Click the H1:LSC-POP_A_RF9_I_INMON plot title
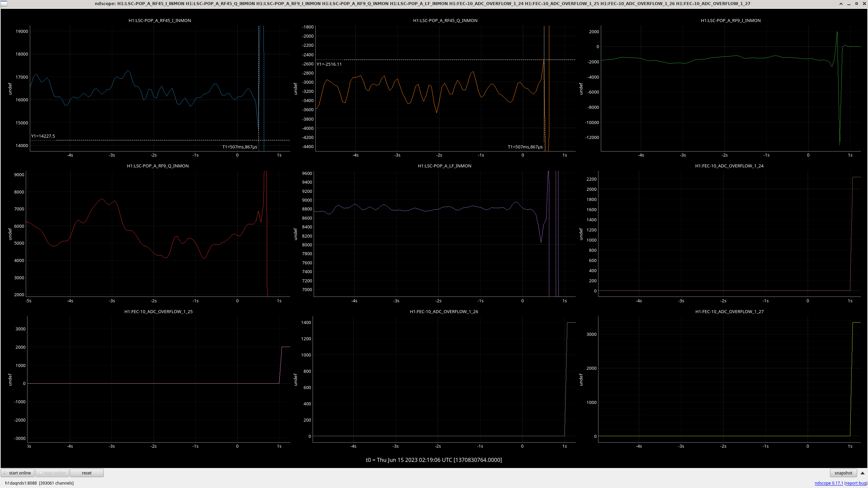 (731, 20)
